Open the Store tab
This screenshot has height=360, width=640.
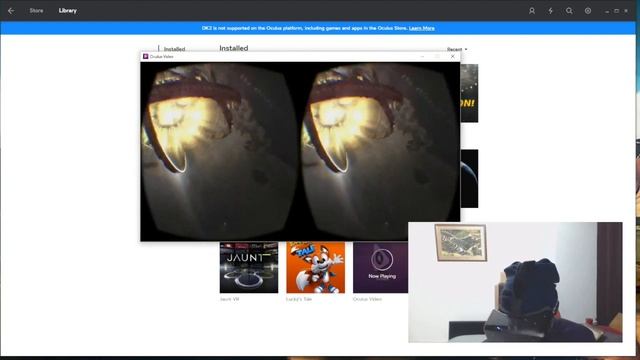36,11
